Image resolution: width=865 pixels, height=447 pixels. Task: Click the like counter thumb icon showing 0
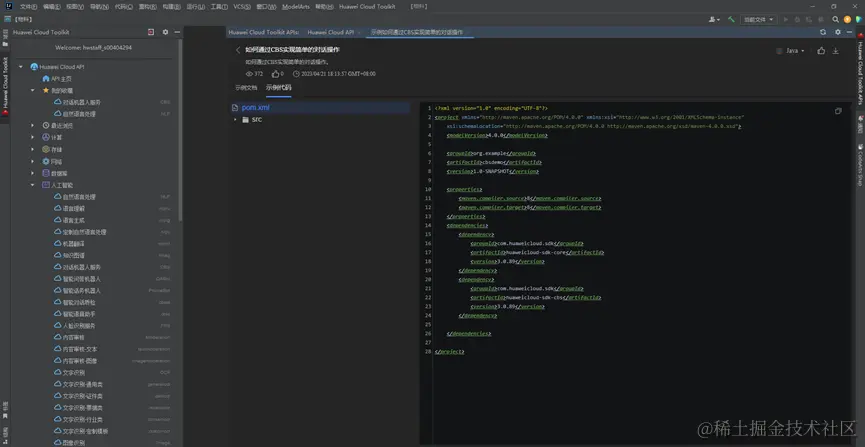click(275, 73)
